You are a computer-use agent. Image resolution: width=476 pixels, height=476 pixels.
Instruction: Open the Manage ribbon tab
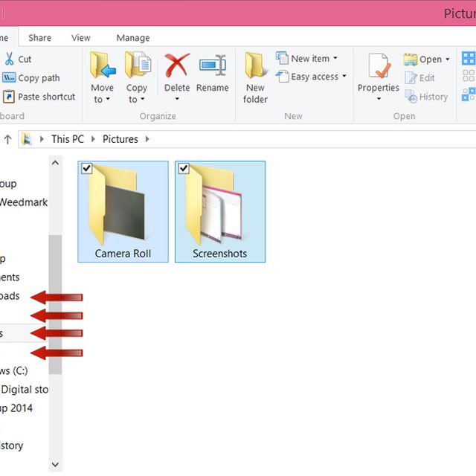coord(133,38)
